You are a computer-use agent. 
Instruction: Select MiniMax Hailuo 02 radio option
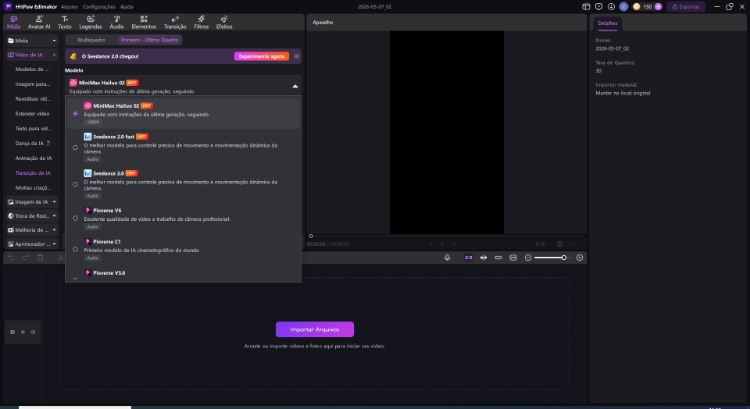pos(75,113)
